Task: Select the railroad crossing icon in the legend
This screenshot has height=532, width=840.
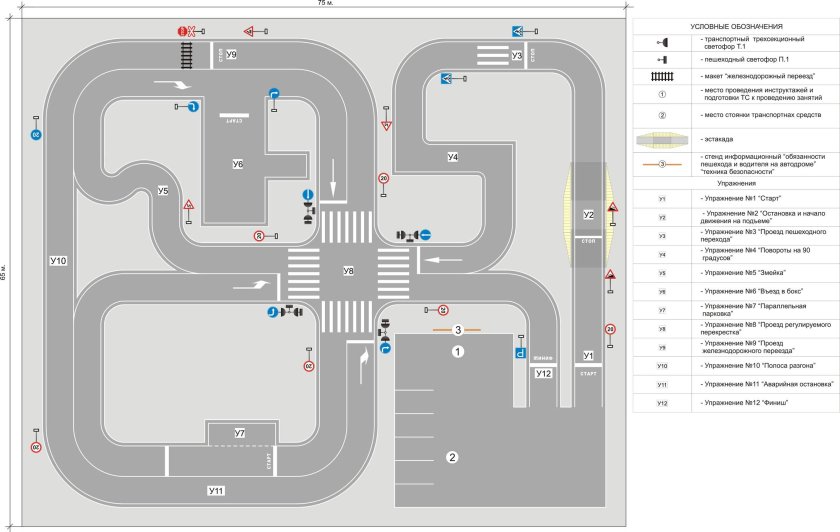Action: click(x=662, y=76)
